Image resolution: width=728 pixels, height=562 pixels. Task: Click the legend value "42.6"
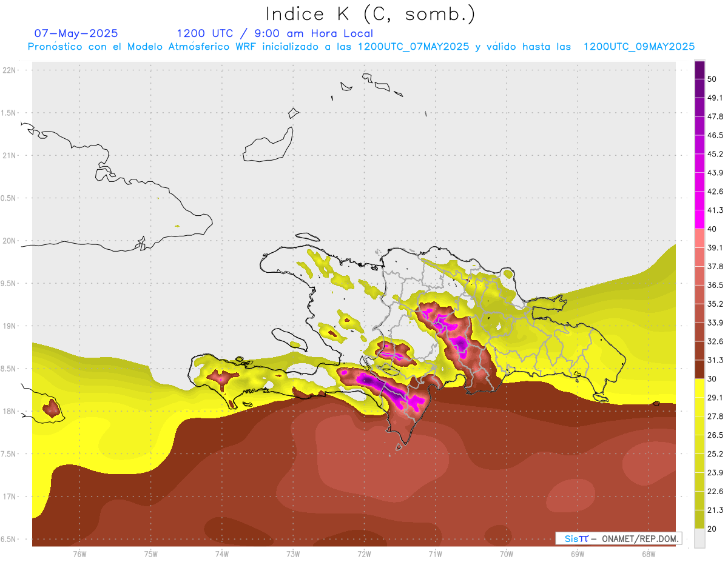(x=715, y=192)
